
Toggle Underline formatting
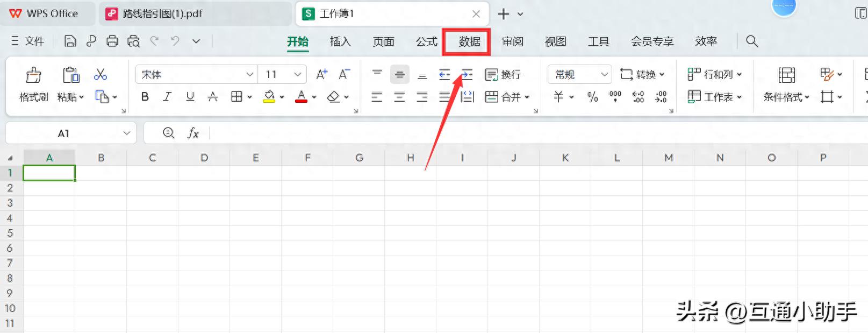(x=190, y=97)
